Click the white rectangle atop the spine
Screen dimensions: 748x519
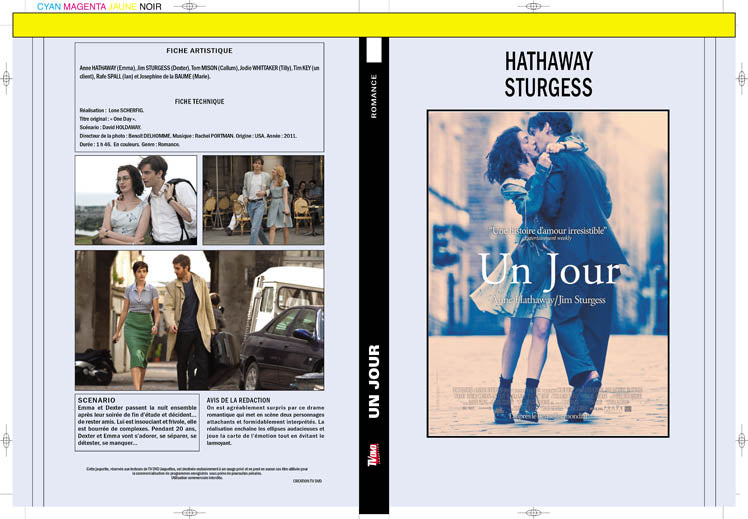pos(374,50)
